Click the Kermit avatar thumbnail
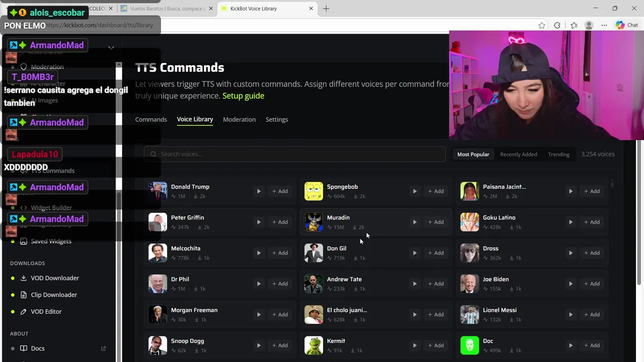Viewport: 644px width, 362px height. point(313,345)
